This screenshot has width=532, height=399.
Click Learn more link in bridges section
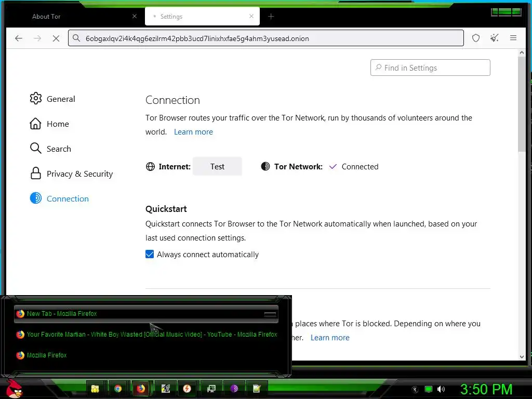coord(330,338)
